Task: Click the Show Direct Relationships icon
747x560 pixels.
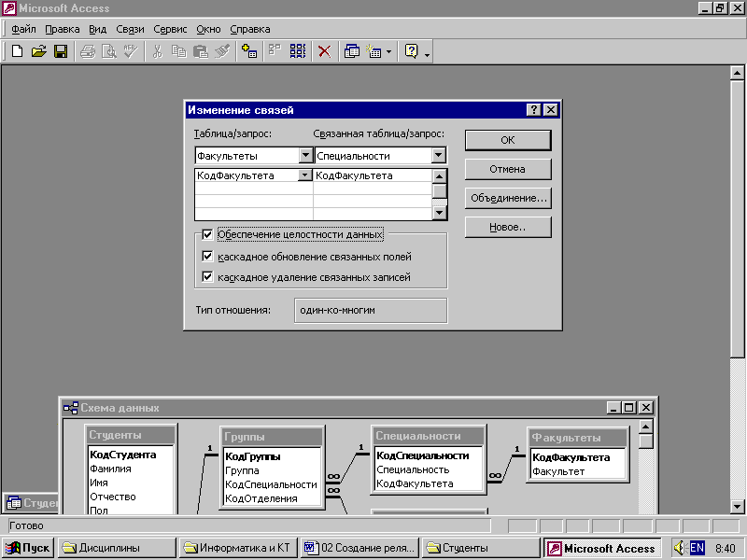Action: (x=275, y=51)
